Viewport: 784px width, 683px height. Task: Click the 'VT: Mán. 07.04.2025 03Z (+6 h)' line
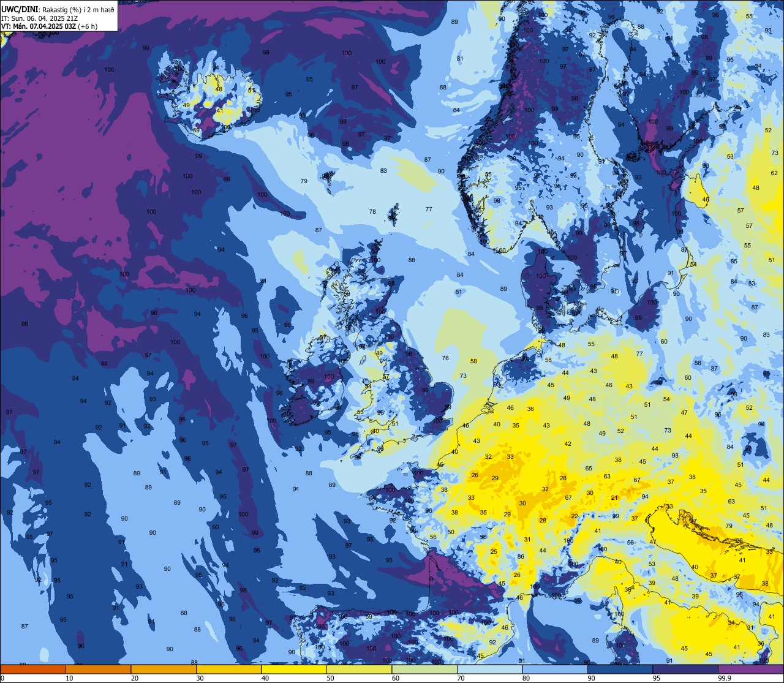[x=49, y=26]
